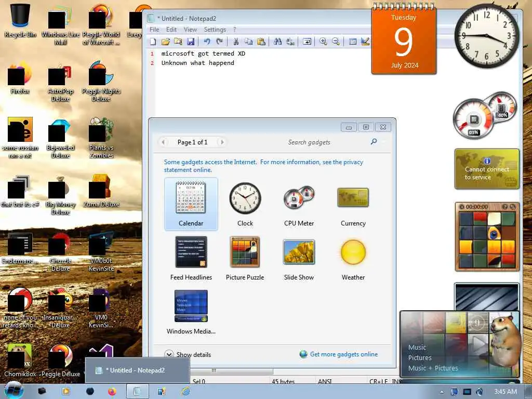Select the Picture Puzzle gadget in gallery
Screen dimensions: 532x399
coord(245,258)
